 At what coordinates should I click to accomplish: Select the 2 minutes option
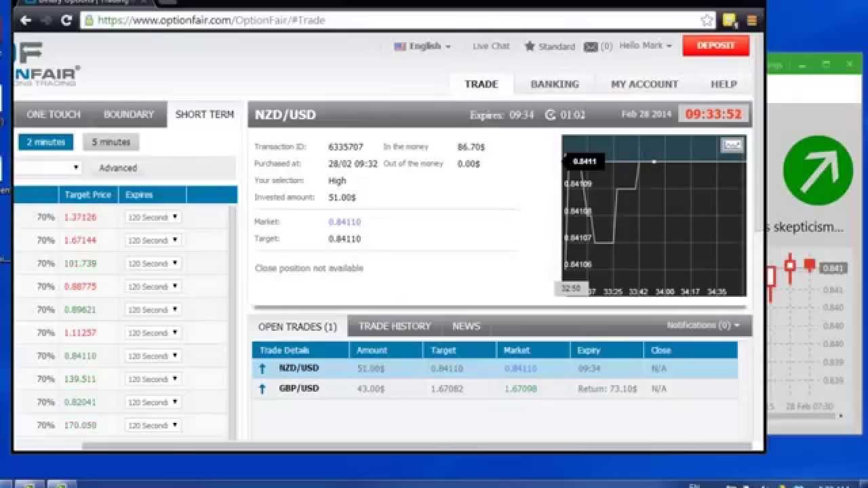[46, 142]
